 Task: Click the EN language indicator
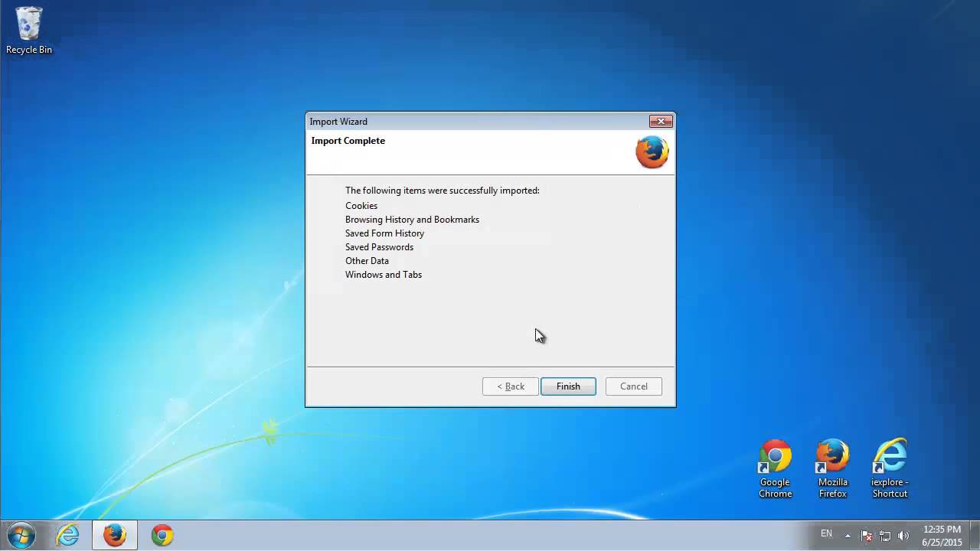point(826,533)
